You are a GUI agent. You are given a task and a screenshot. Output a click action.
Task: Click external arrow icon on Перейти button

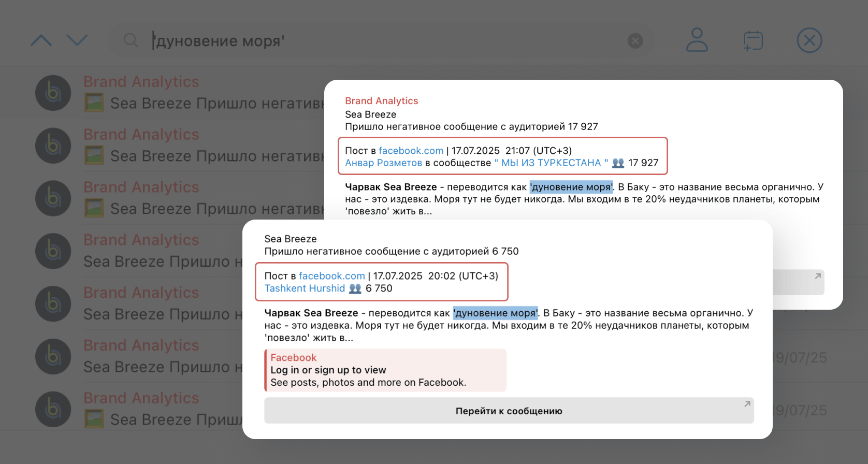(747, 404)
